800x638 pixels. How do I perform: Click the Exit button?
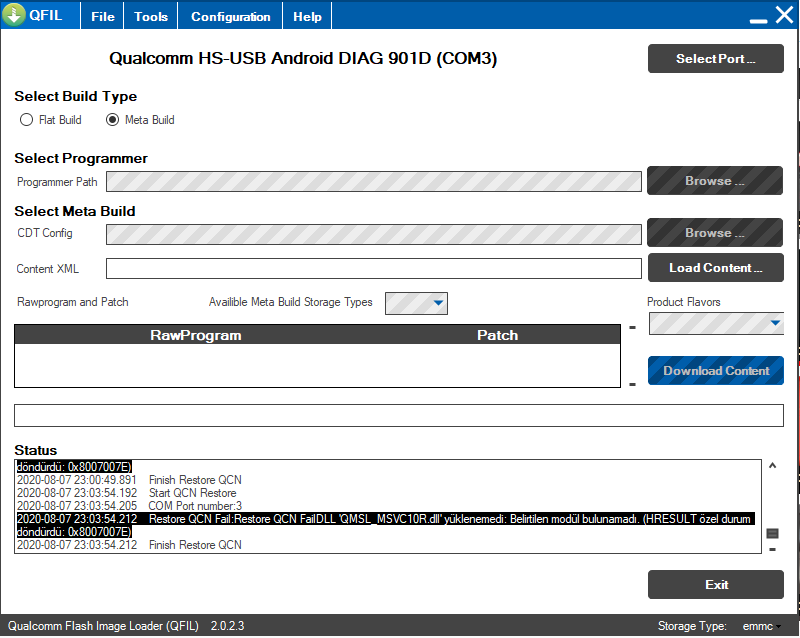715,584
